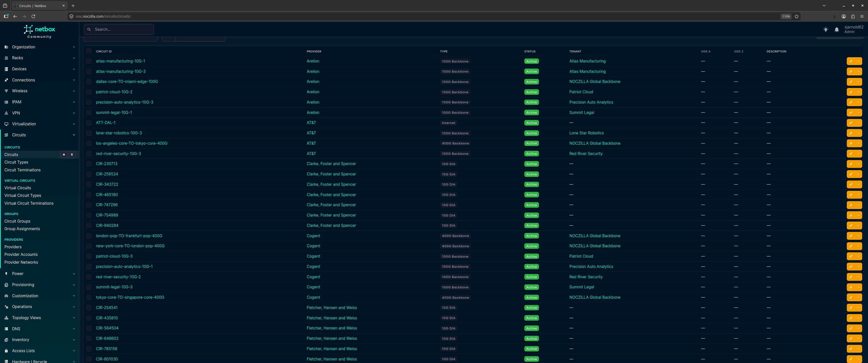Edit summit-legal-10G-1 with the pencil icon

pos(851,112)
